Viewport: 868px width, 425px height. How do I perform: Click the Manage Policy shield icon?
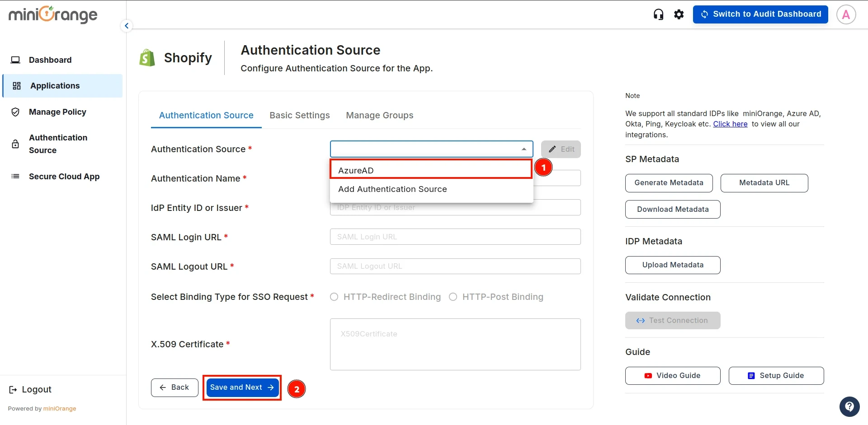tap(15, 112)
